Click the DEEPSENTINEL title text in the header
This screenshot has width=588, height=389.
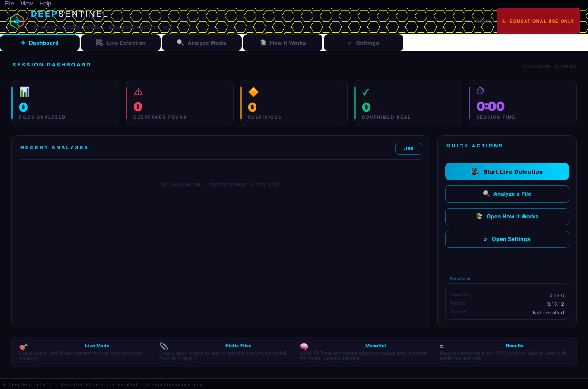[x=70, y=14]
